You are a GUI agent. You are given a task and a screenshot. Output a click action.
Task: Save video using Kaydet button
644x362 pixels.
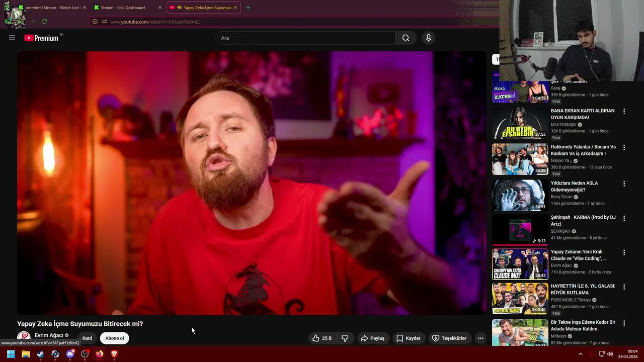(408, 338)
